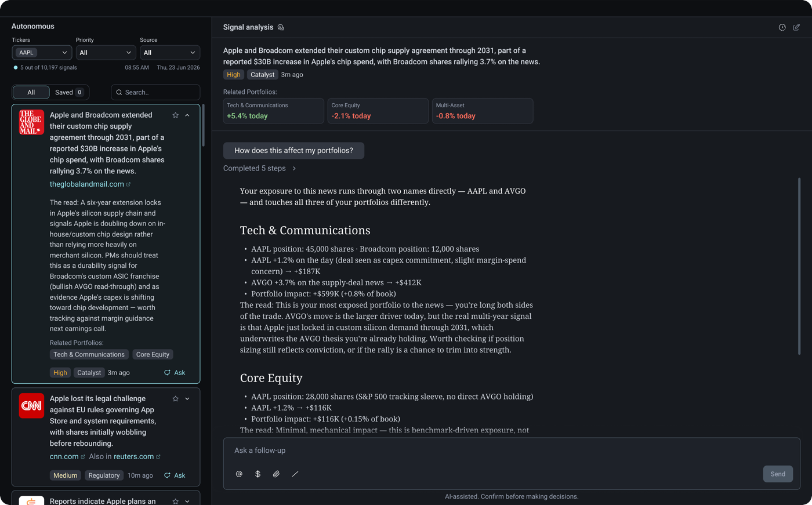Click the signal Search field

pos(155,92)
